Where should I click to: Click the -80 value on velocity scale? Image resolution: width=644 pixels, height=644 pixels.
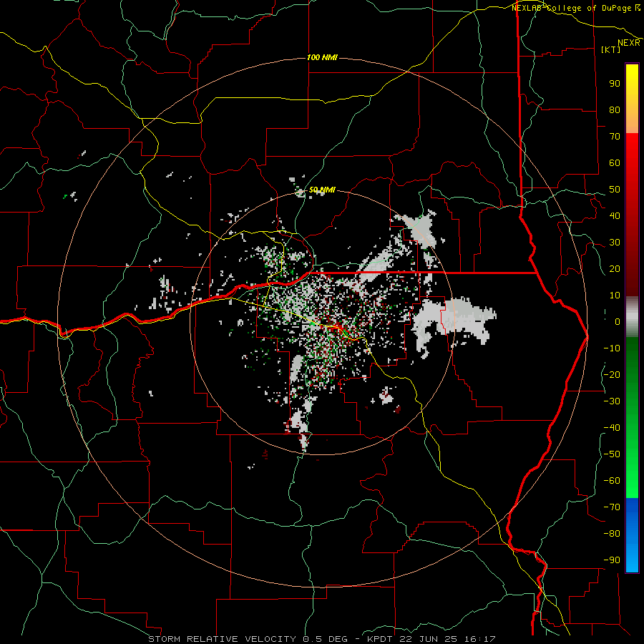point(612,534)
